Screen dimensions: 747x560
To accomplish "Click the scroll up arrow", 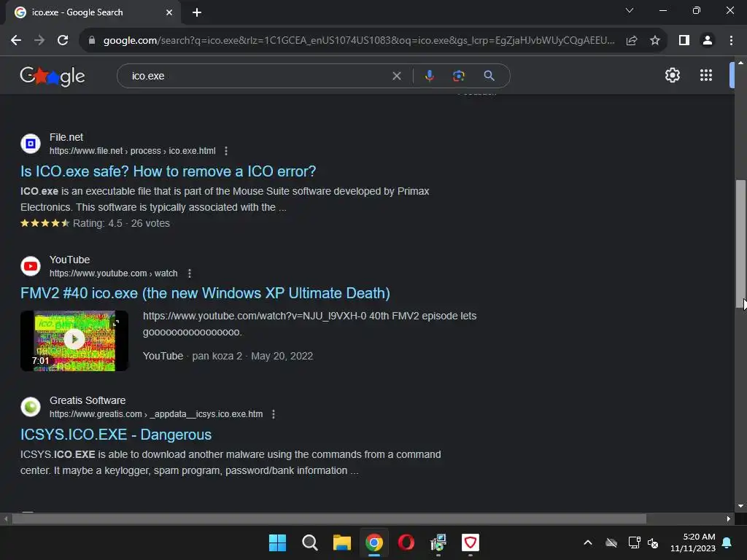I will click(x=740, y=63).
